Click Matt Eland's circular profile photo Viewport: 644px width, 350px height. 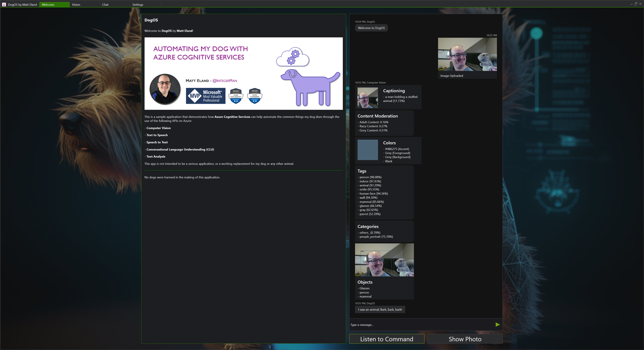click(x=165, y=89)
